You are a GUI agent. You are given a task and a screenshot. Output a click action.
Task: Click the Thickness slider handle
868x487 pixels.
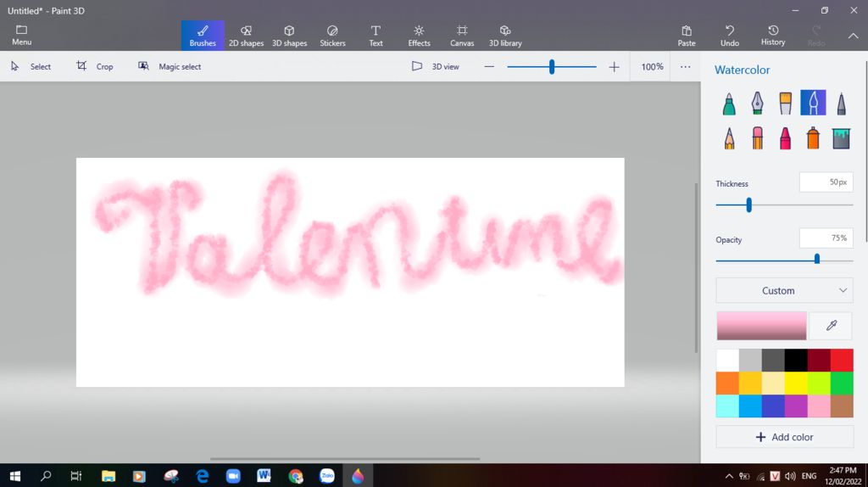[749, 205]
